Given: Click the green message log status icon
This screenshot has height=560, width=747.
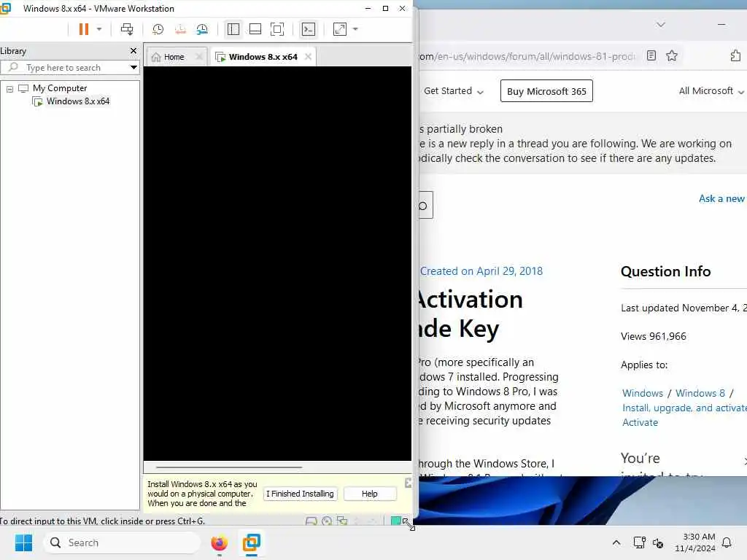Looking at the screenshot, I should pos(395,521).
